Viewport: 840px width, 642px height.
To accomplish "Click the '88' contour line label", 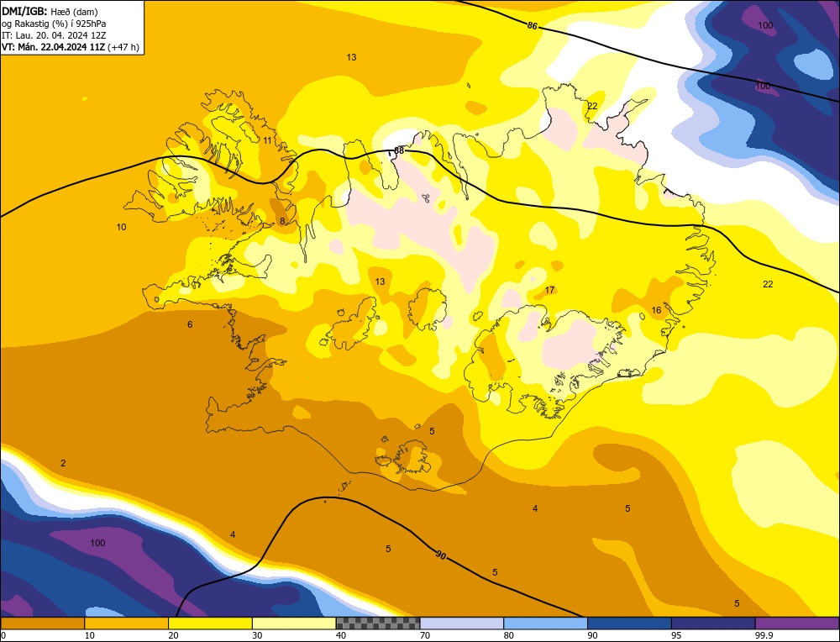I will click(x=398, y=150).
